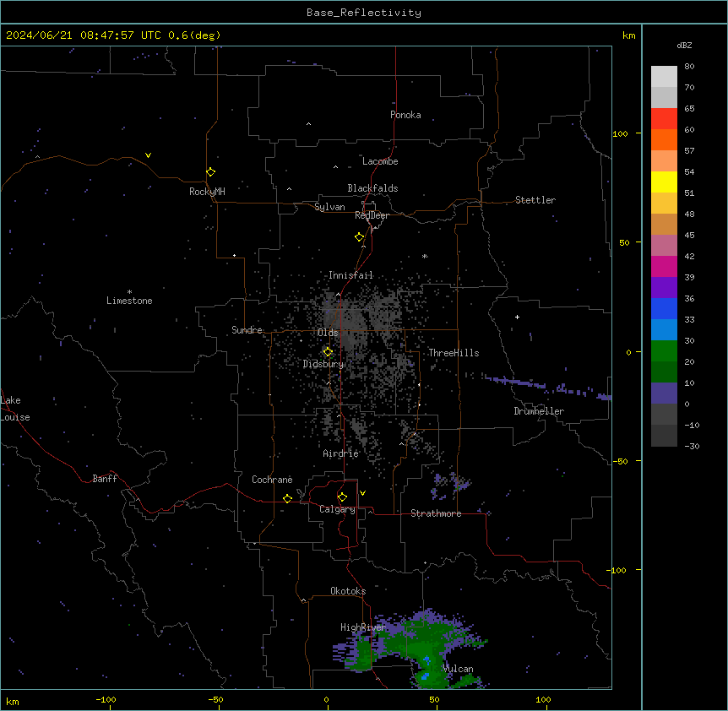Click the dBZ legend heading
This screenshot has width=728, height=711.
684,46
